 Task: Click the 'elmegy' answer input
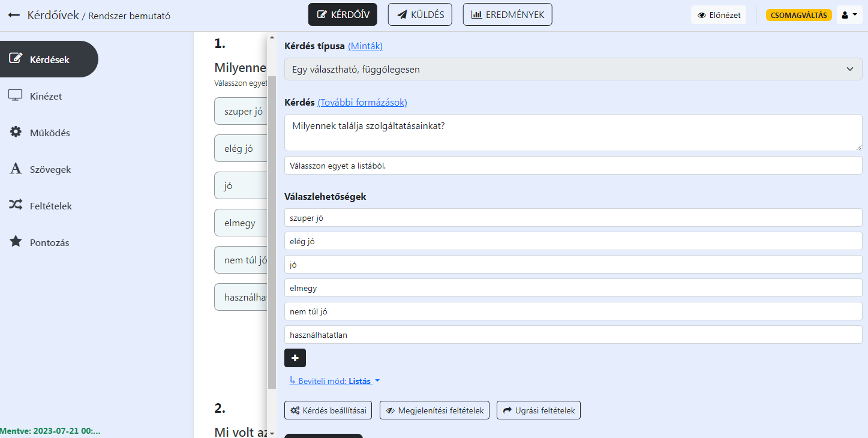coord(573,288)
